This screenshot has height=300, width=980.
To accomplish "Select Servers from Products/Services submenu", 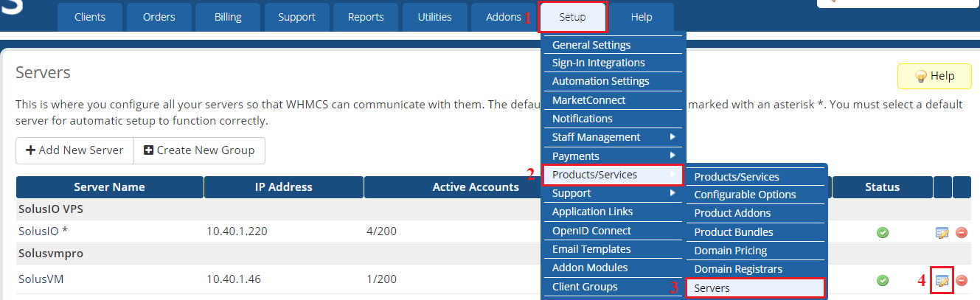I will 754,288.
